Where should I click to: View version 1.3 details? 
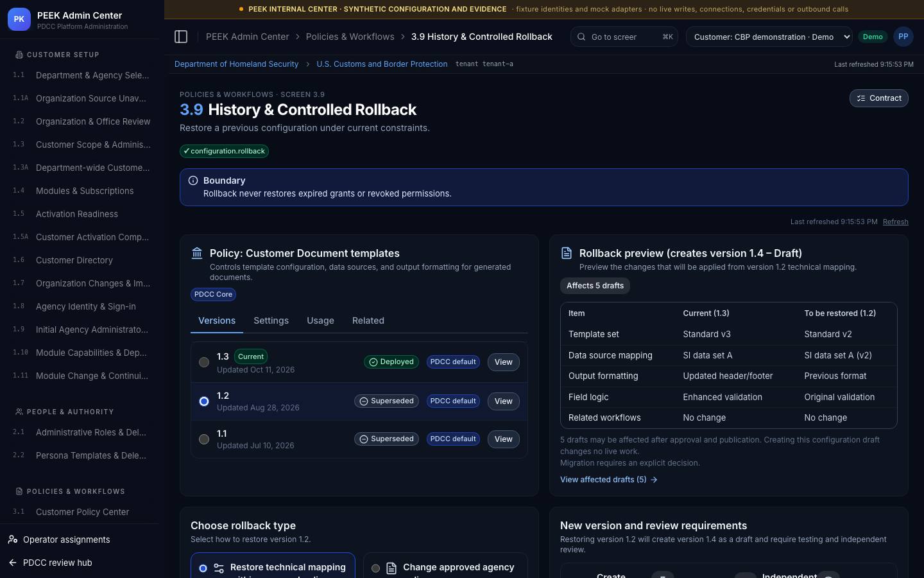pos(504,362)
